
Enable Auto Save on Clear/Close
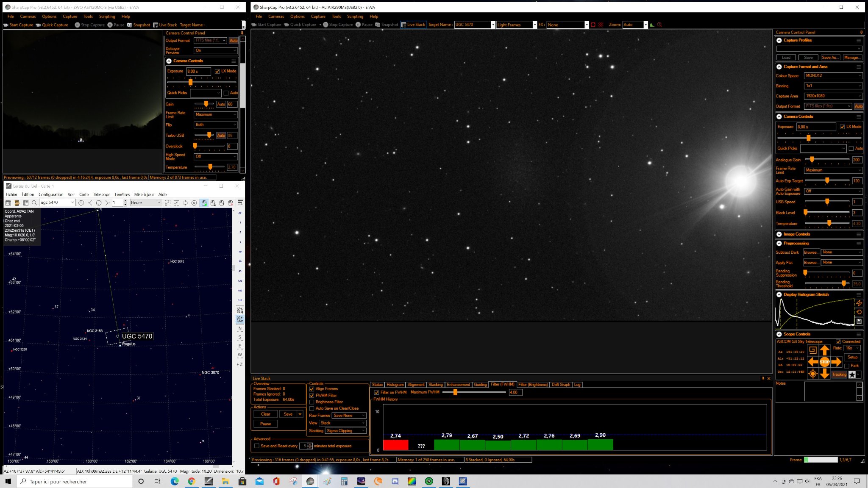point(312,409)
